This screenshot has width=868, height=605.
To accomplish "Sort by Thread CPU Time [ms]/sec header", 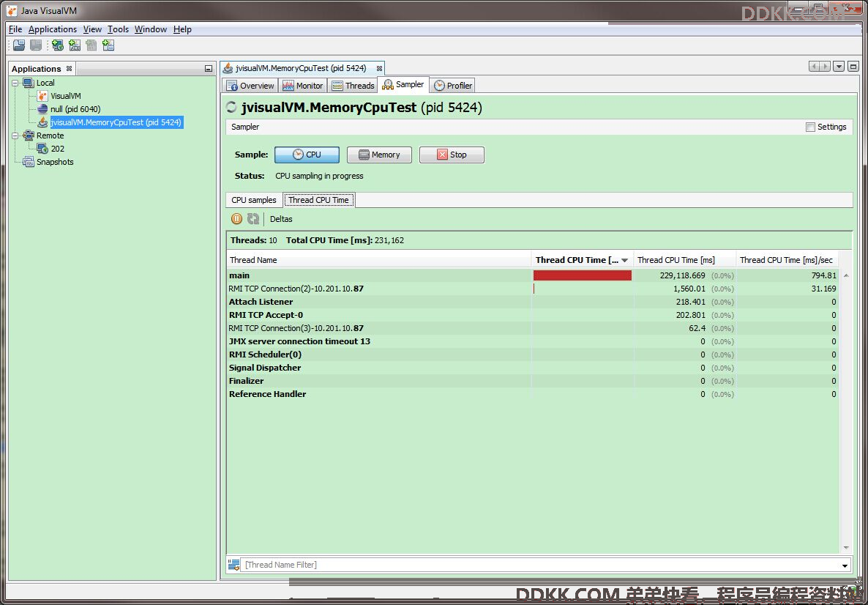I will (787, 260).
